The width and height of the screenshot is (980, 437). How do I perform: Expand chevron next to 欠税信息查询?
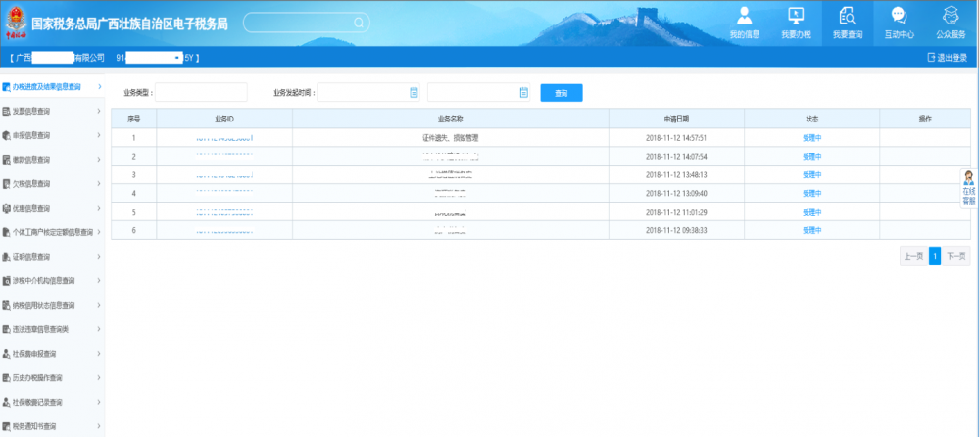(x=99, y=184)
